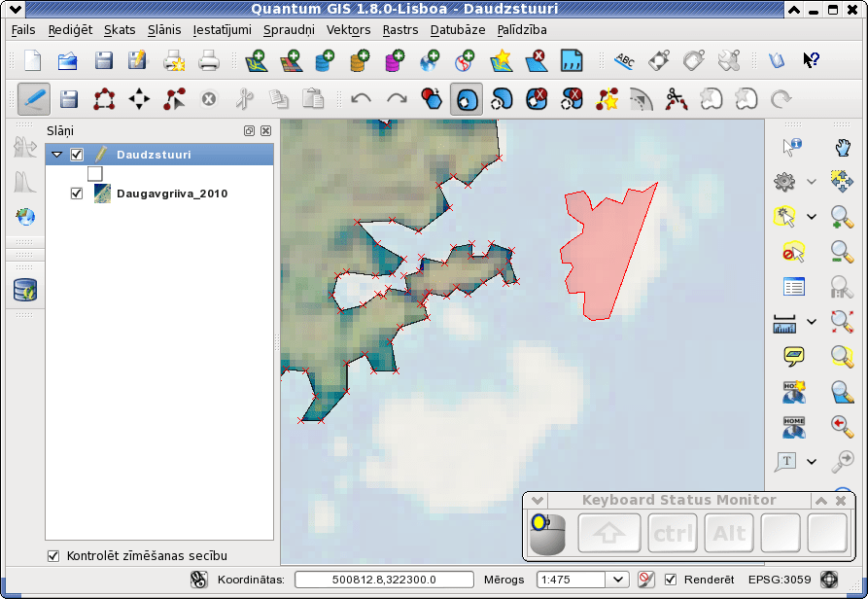Click the Deselect Features icon
868x599 pixels.
[x=794, y=252]
